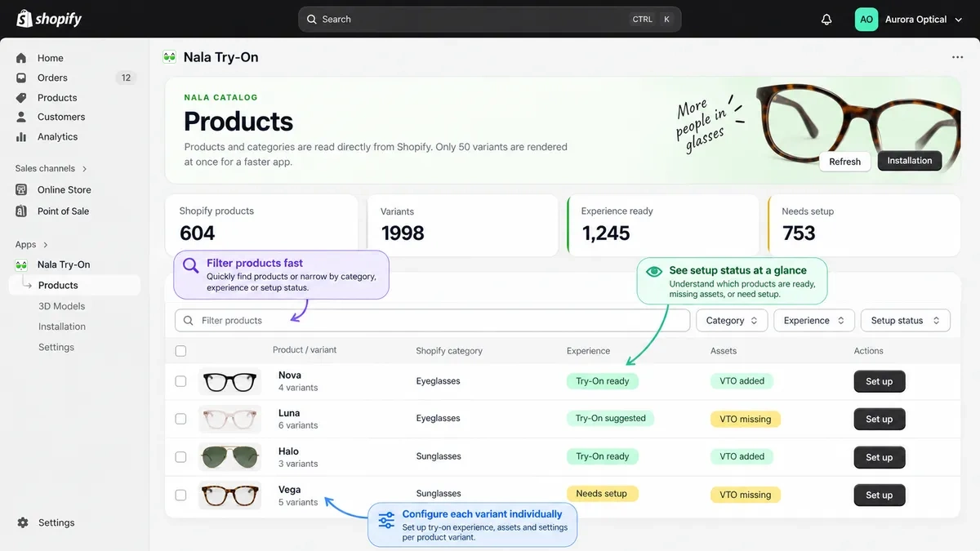Screen dimensions: 980x551
Task: Click the Nala Try-On glasses icon in header
Action: (x=170, y=57)
